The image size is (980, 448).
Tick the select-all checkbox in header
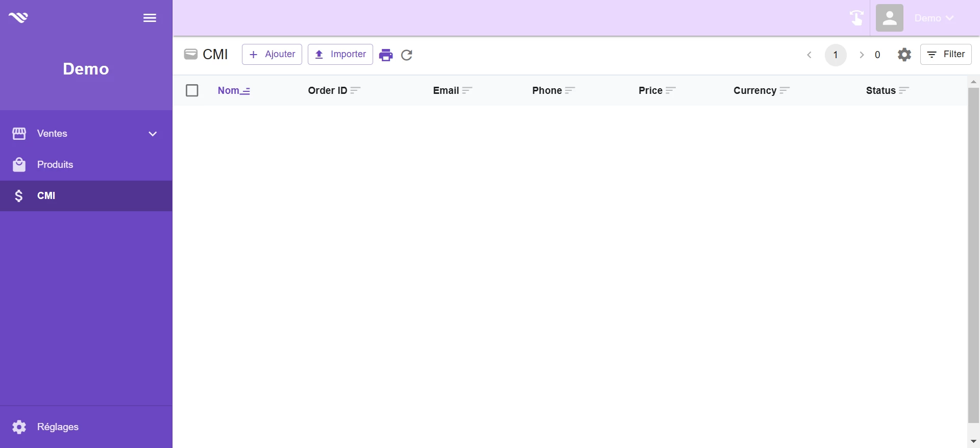[192, 90]
